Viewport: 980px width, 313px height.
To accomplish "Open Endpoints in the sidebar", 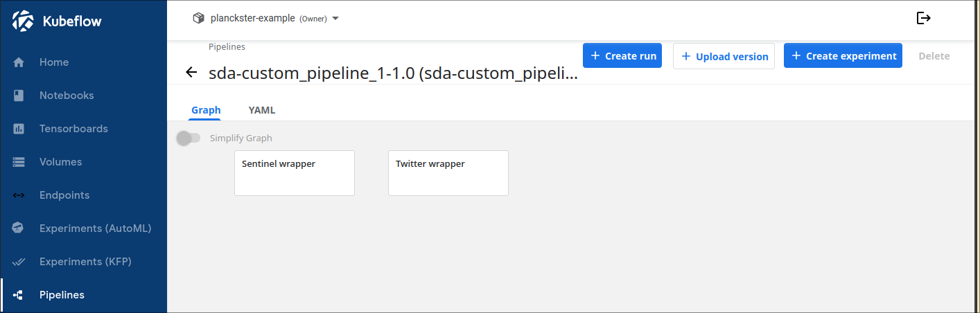I will coord(84,195).
